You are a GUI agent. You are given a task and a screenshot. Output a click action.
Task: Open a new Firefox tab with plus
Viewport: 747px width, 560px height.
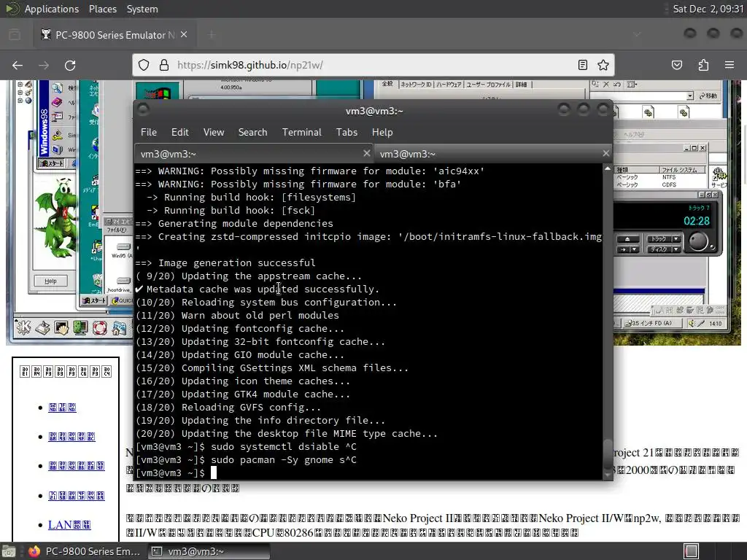click(212, 35)
